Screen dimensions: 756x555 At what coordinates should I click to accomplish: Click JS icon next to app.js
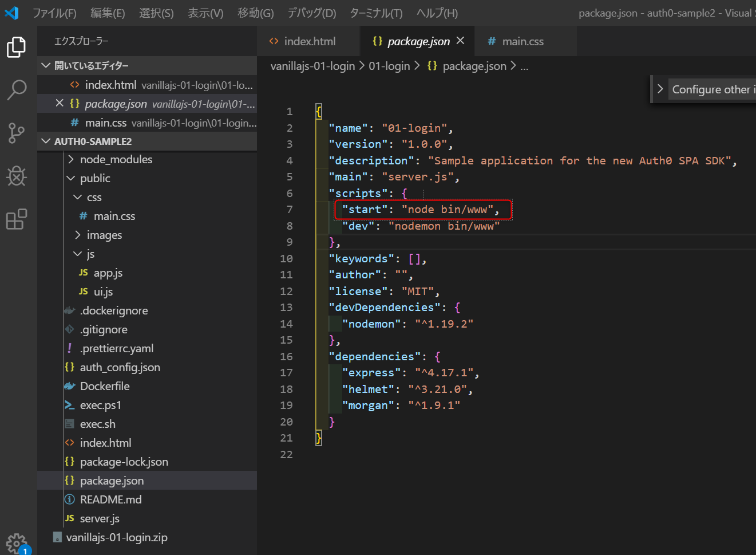pos(84,273)
